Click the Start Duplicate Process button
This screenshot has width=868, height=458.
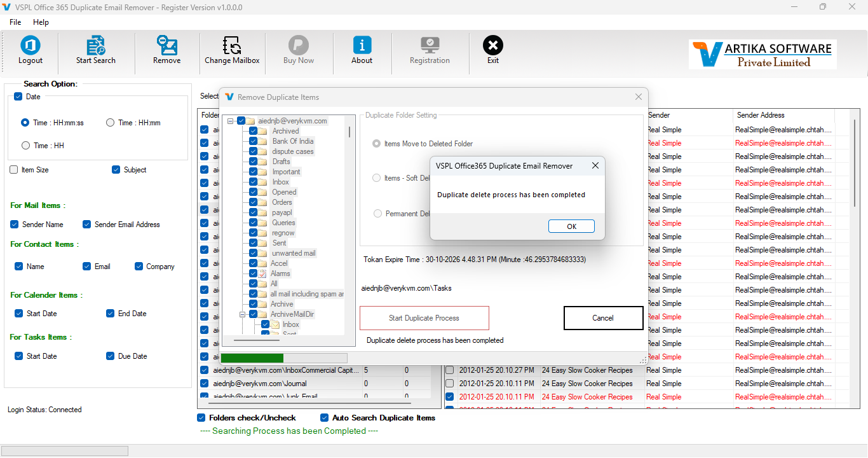point(424,318)
